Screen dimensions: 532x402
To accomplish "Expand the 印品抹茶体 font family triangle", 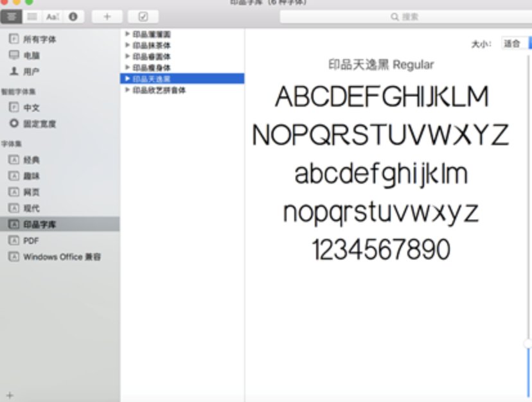I will 128,45.
